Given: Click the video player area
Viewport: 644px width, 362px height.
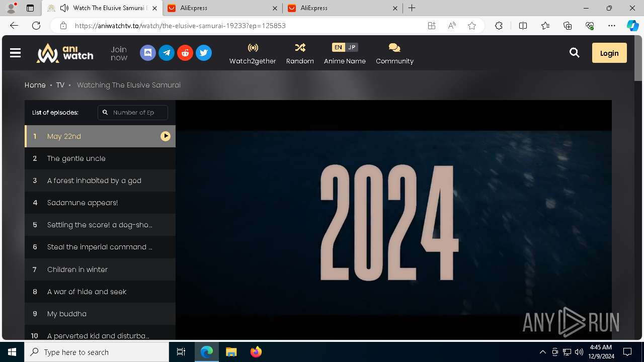Looking at the screenshot, I should pyautogui.click(x=393, y=220).
